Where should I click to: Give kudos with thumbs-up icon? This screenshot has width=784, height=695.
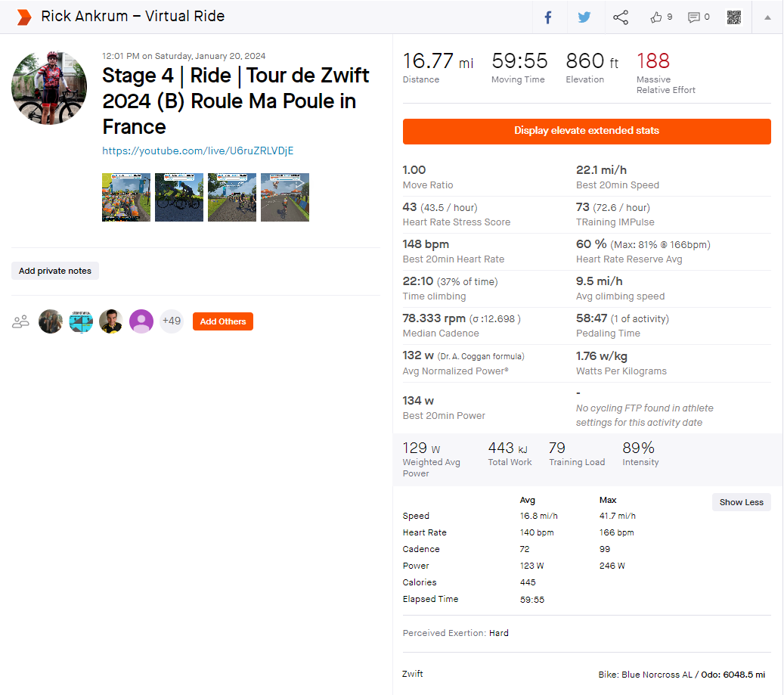coord(656,17)
